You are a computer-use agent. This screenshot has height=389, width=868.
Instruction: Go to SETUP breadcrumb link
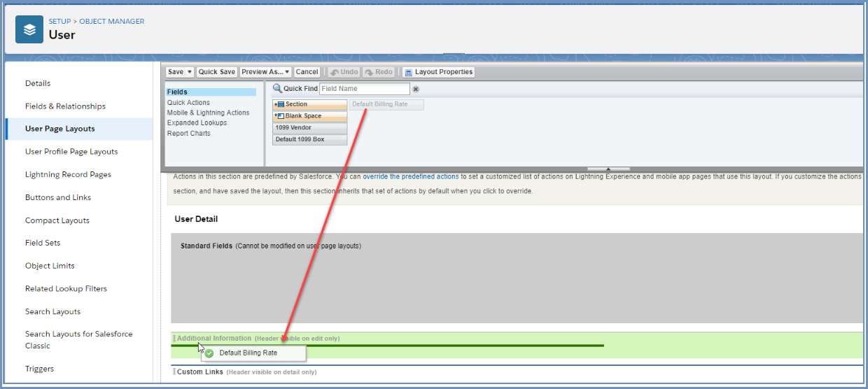click(59, 22)
